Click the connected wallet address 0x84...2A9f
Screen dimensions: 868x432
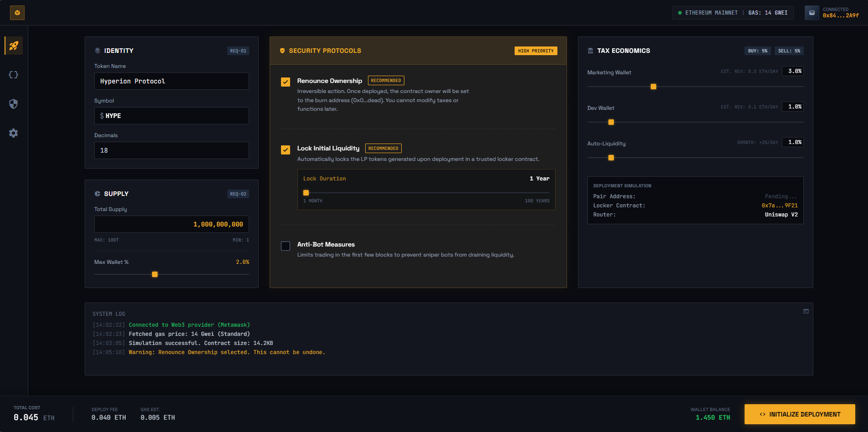point(840,15)
